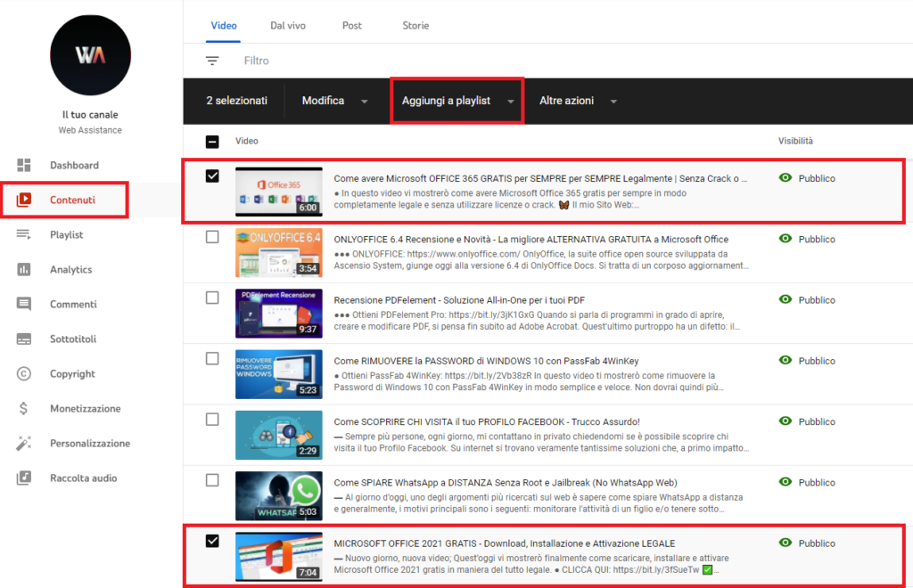
Task: Select the ONLYOFFICE 6.4 video checkbox
Action: [x=212, y=237]
